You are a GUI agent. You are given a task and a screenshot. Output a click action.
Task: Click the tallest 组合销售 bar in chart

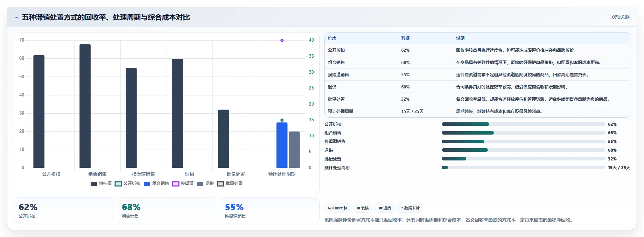tap(85, 106)
